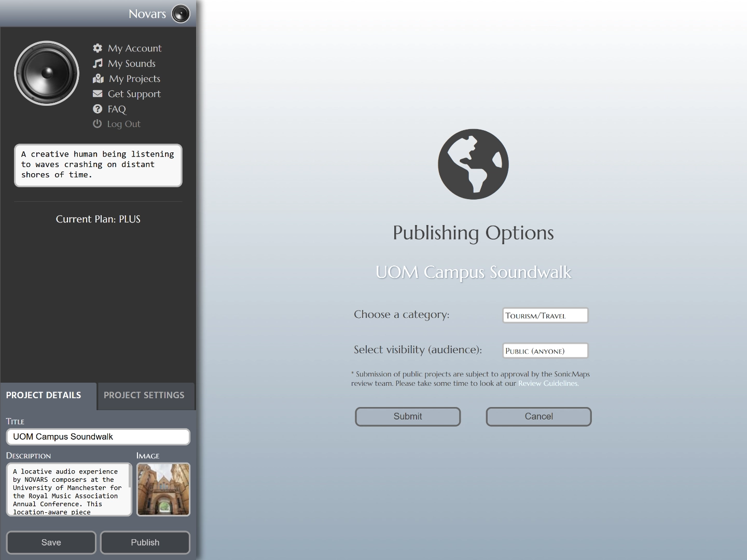Image resolution: width=747 pixels, height=560 pixels.
Task: Click the Description box scrollbar
Action: [x=130, y=477]
